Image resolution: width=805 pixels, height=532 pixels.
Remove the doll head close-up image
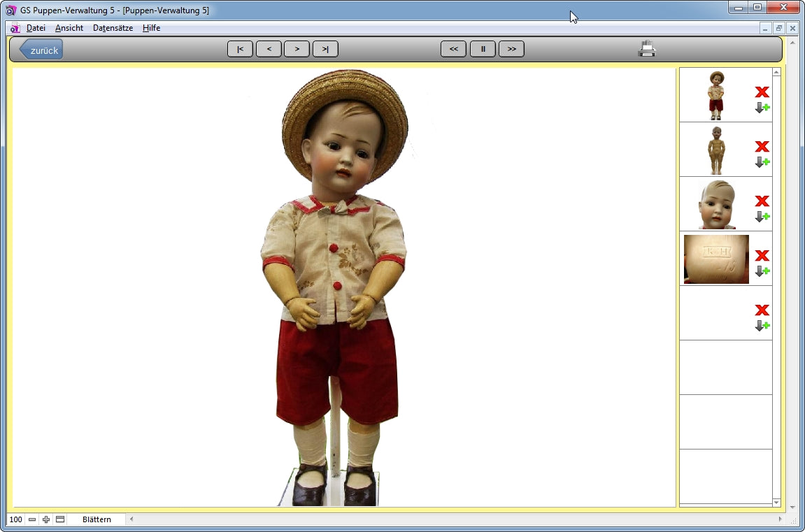coord(762,201)
